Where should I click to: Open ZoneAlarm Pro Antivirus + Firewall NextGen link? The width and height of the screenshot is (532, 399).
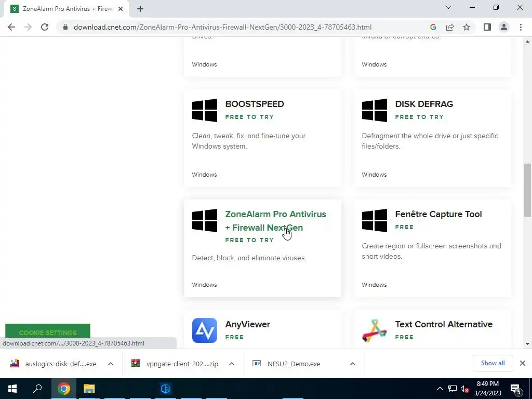click(275, 221)
